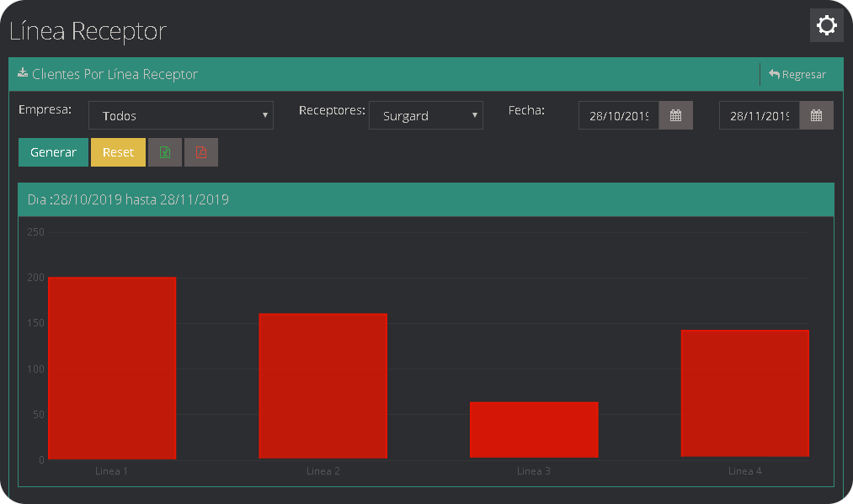853x504 pixels.
Task: Click the Clientes Por Línea Receptor title
Action: 115,74
